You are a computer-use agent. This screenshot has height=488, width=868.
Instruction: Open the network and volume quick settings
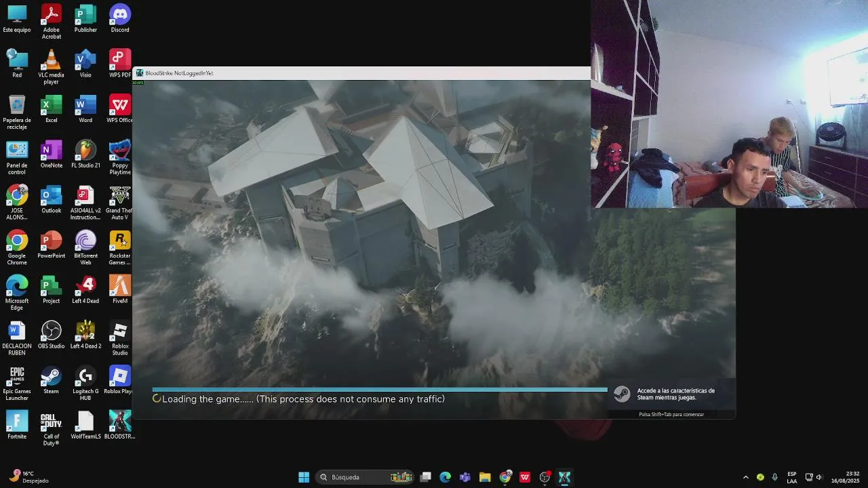pyautogui.click(x=814, y=477)
